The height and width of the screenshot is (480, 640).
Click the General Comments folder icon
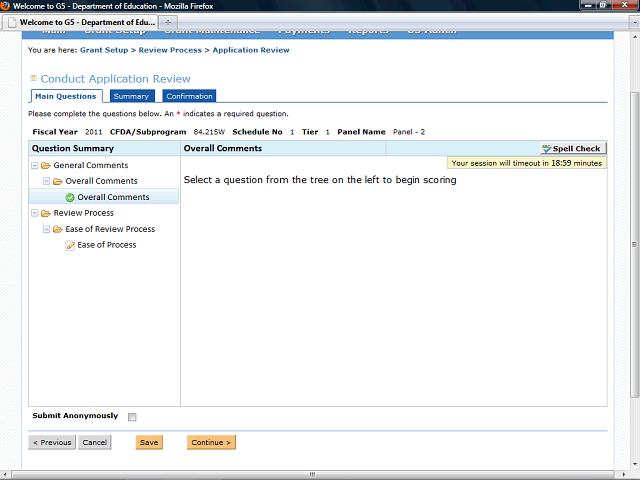[46, 165]
